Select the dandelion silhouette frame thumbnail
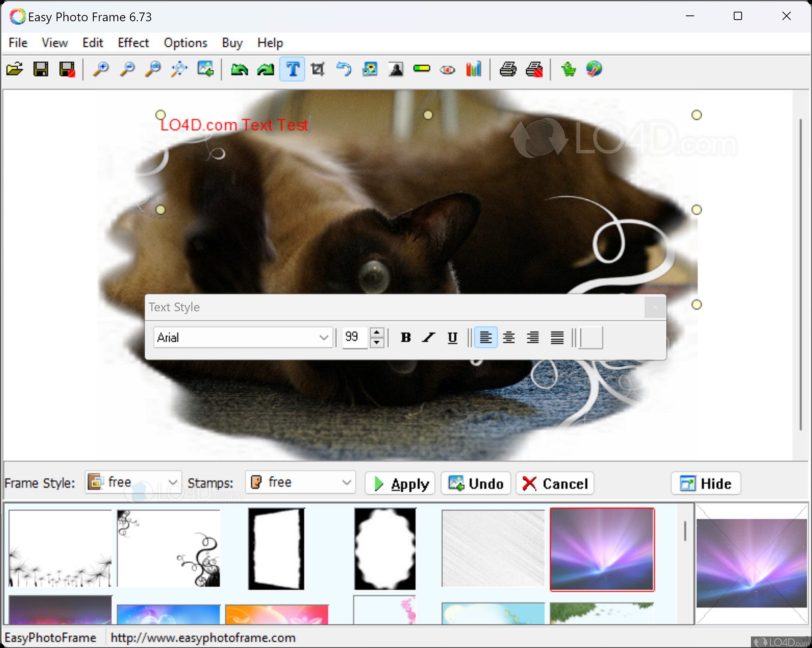 tap(60, 548)
